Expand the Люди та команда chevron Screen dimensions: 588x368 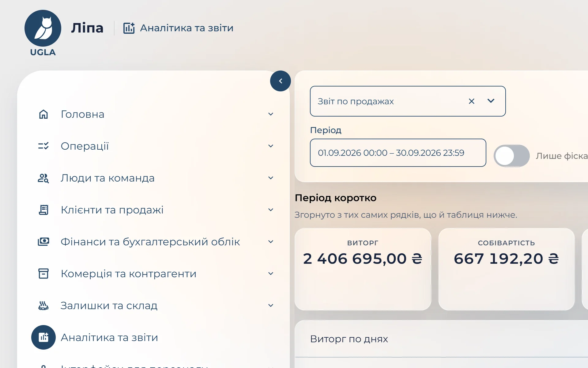tap(271, 178)
